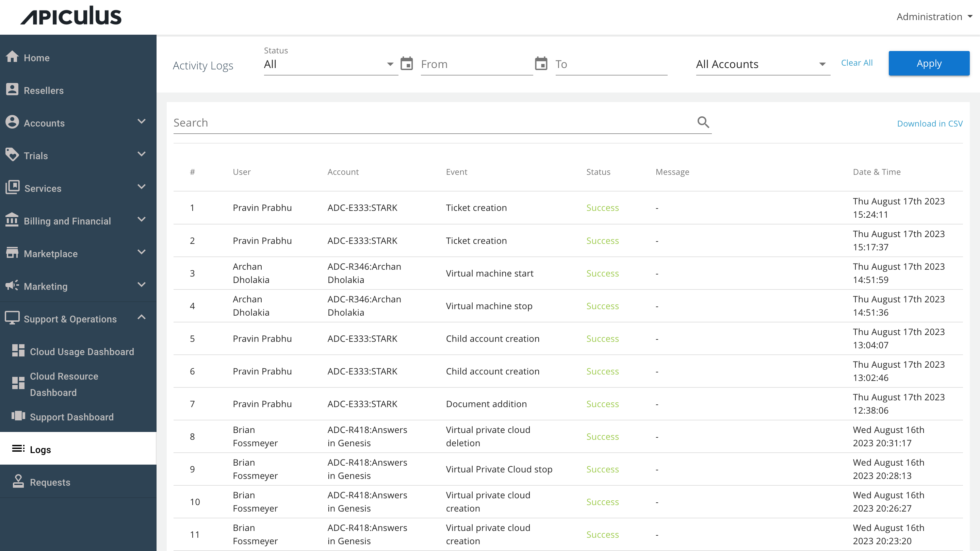Click the Clear All link
The image size is (980, 551).
tap(857, 63)
